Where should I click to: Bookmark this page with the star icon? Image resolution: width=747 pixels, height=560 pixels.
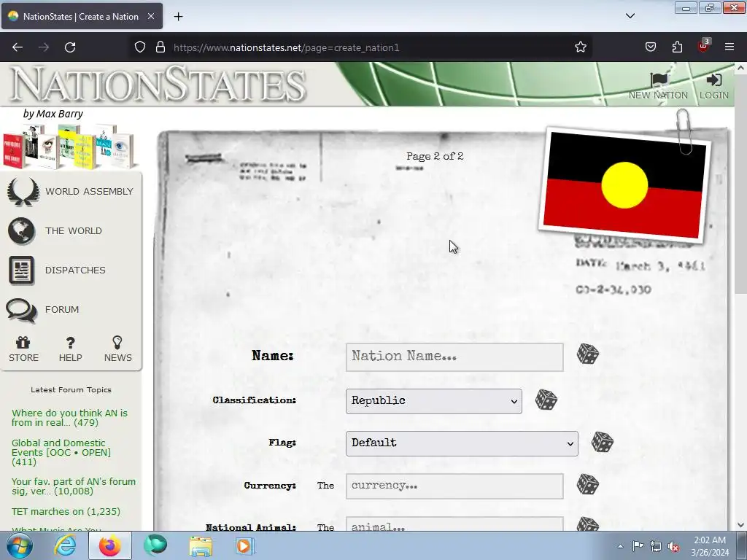click(580, 47)
